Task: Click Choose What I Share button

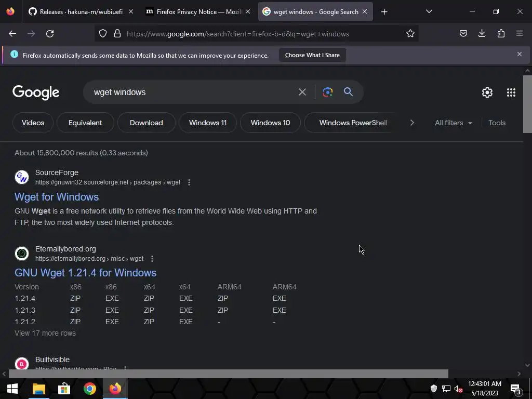Action: [x=312, y=55]
